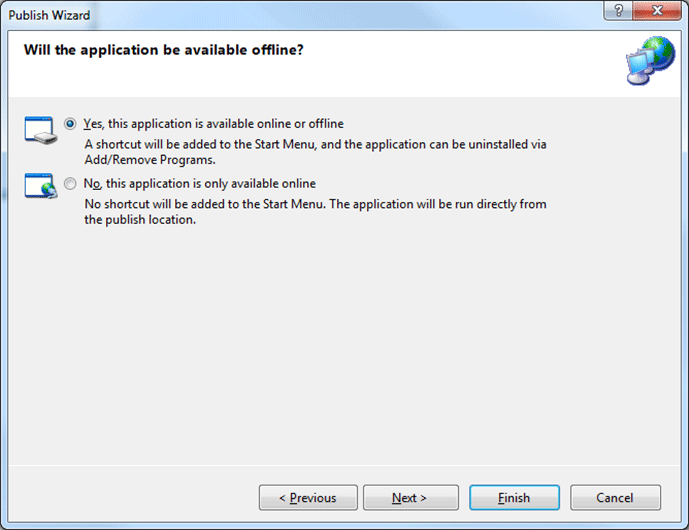Click the 'A shortcut will be added' description line
This screenshot has width=689, height=530.
(315, 144)
